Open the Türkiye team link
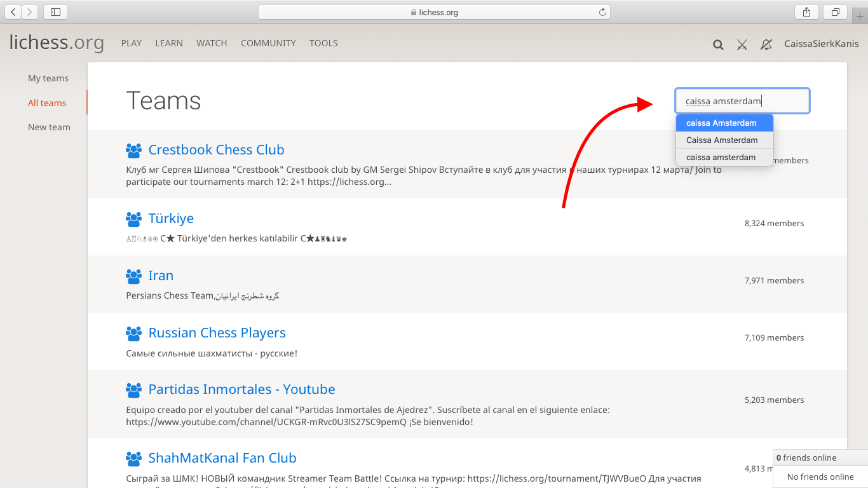 coord(171,219)
